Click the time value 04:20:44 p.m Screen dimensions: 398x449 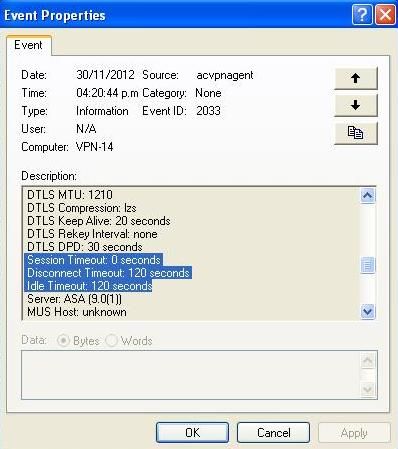point(107,93)
